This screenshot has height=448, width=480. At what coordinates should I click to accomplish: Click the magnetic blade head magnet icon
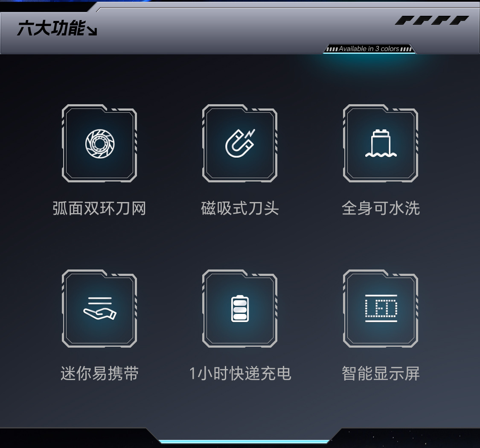[240, 143]
